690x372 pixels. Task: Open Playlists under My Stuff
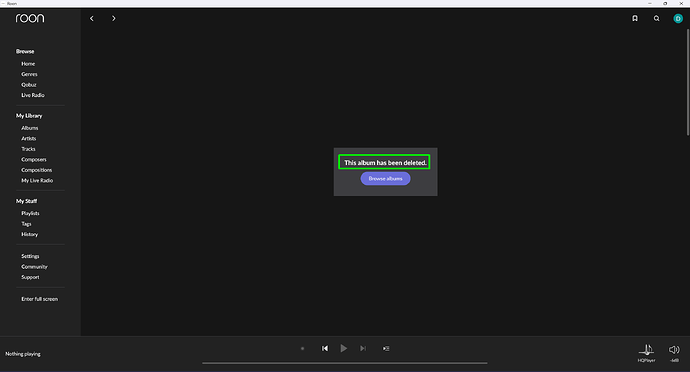click(30, 213)
